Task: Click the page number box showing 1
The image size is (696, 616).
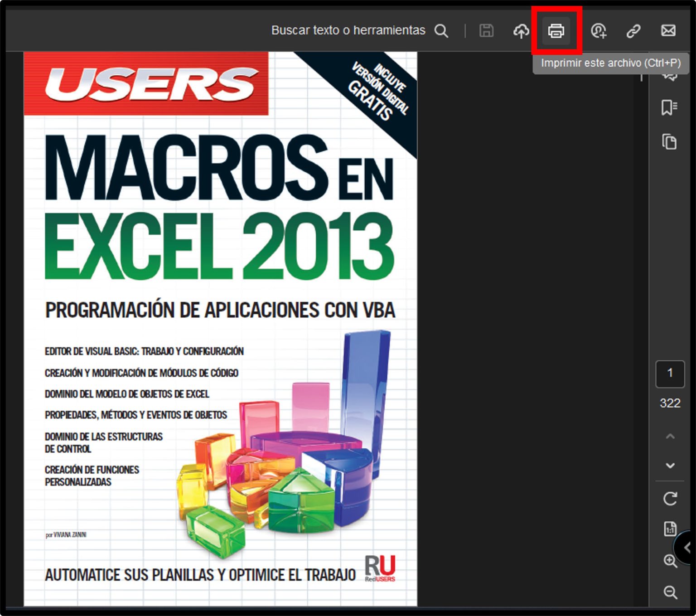Action: click(x=670, y=374)
